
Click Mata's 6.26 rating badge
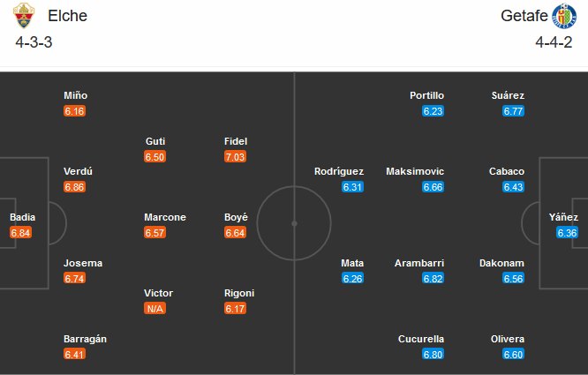point(352,279)
